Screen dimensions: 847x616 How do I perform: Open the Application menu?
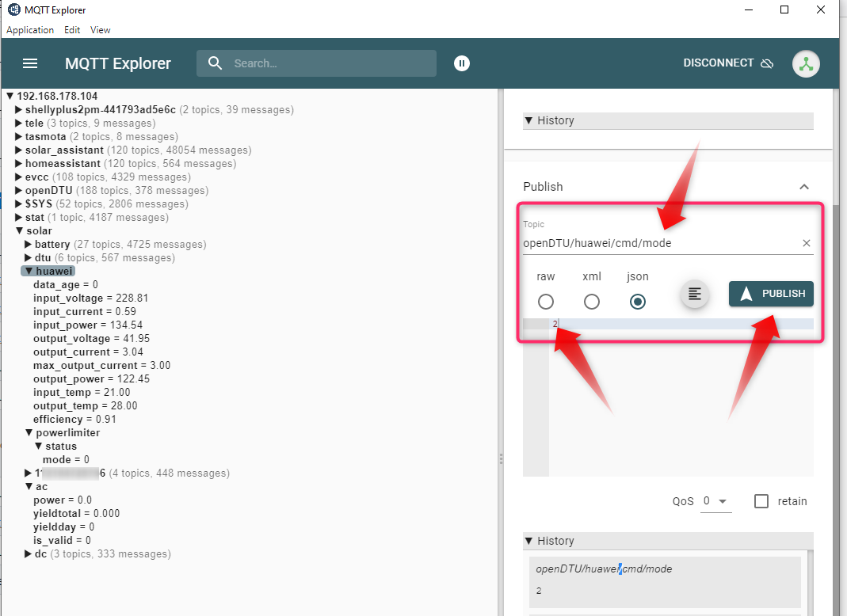tap(30, 30)
